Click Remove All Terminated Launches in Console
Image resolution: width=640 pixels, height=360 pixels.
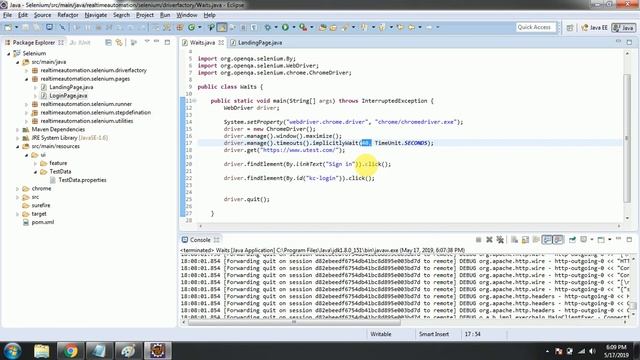500,240
